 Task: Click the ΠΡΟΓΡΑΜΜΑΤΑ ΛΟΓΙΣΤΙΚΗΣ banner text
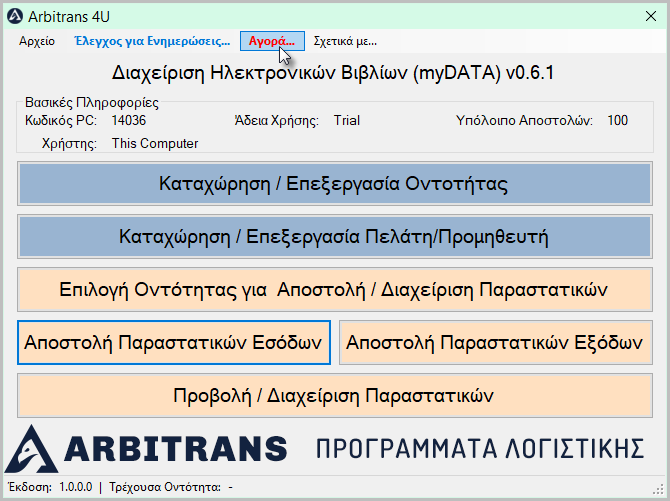point(480,449)
